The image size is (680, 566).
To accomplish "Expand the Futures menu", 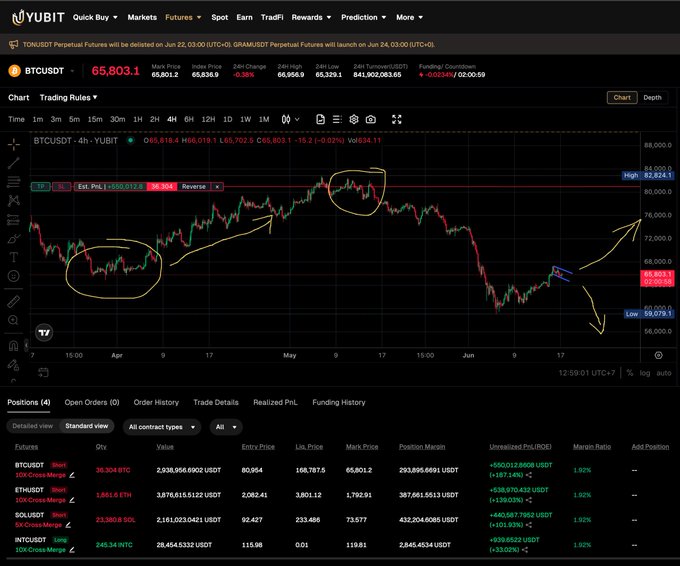I will pos(183,17).
